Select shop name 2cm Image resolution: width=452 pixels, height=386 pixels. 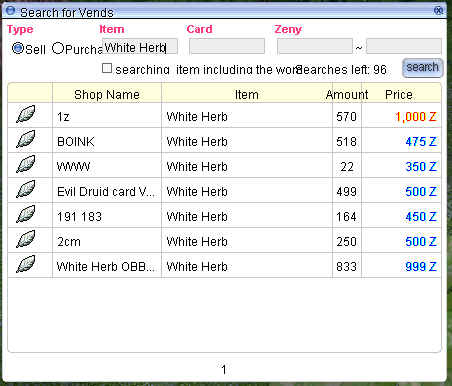(x=69, y=242)
